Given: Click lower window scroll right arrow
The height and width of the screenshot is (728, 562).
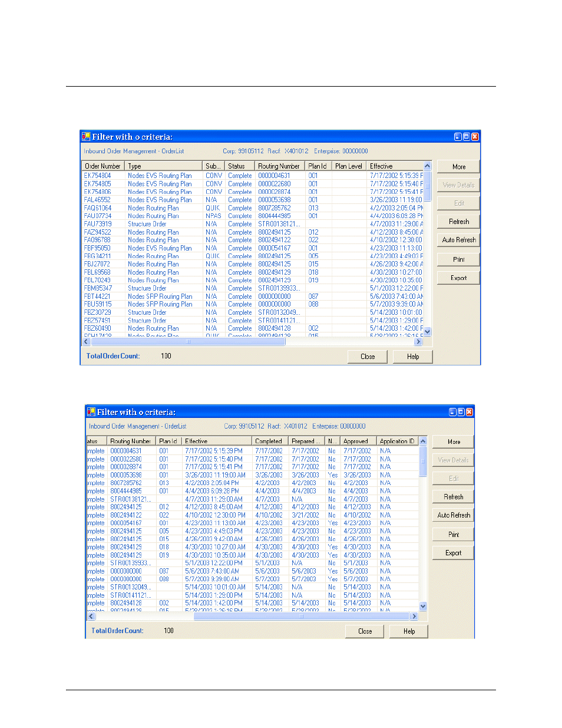Looking at the screenshot, I should point(414,616).
